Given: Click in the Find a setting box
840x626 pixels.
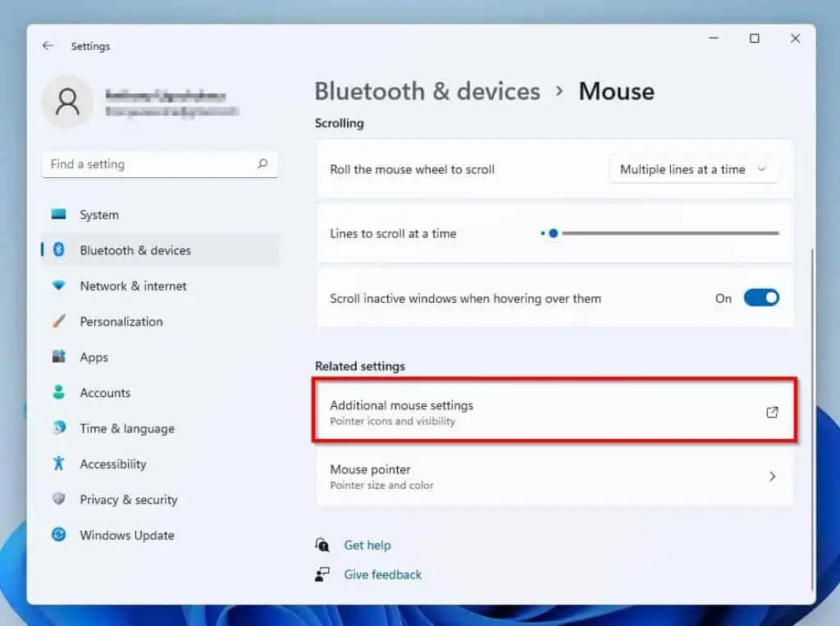Looking at the screenshot, I should coord(160,164).
